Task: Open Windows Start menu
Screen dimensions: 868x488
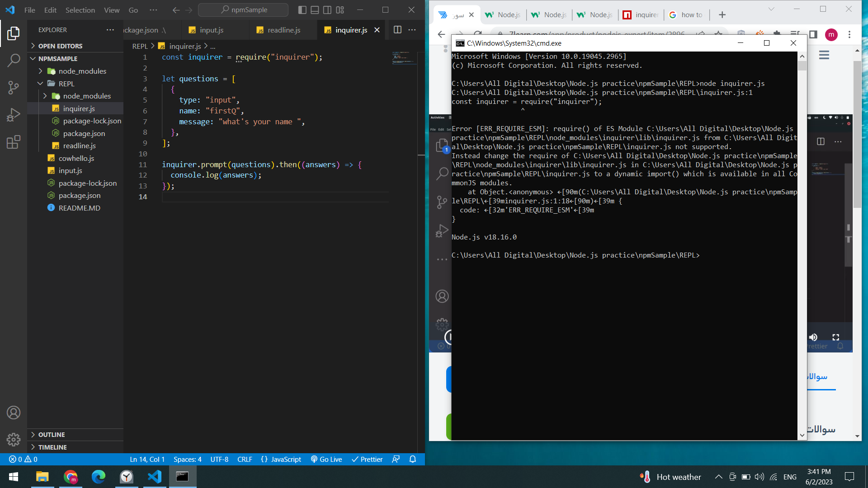Action: [x=14, y=477]
